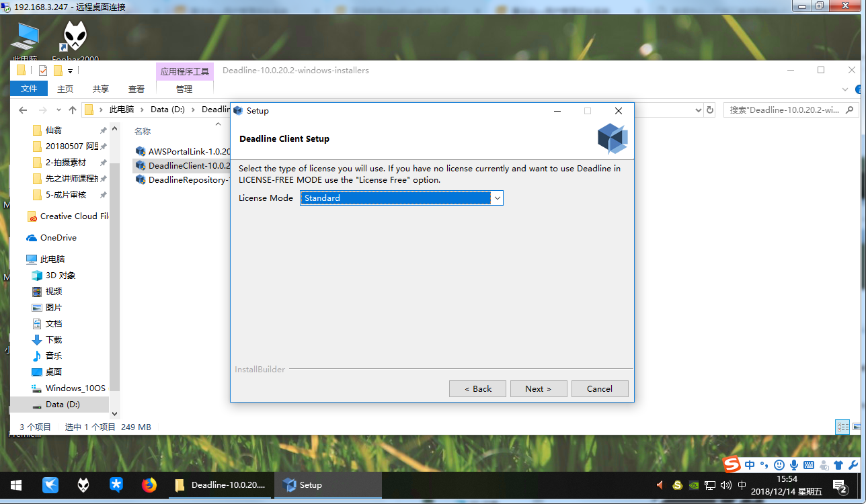Open the 管理 ribbon tab
The width and height of the screenshot is (866, 504).
click(184, 89)
